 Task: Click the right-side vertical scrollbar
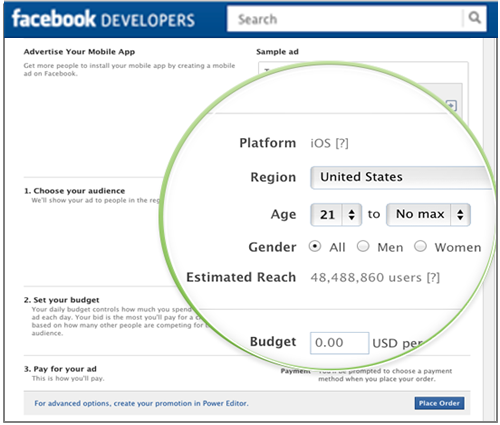click(x=490, y=230)
